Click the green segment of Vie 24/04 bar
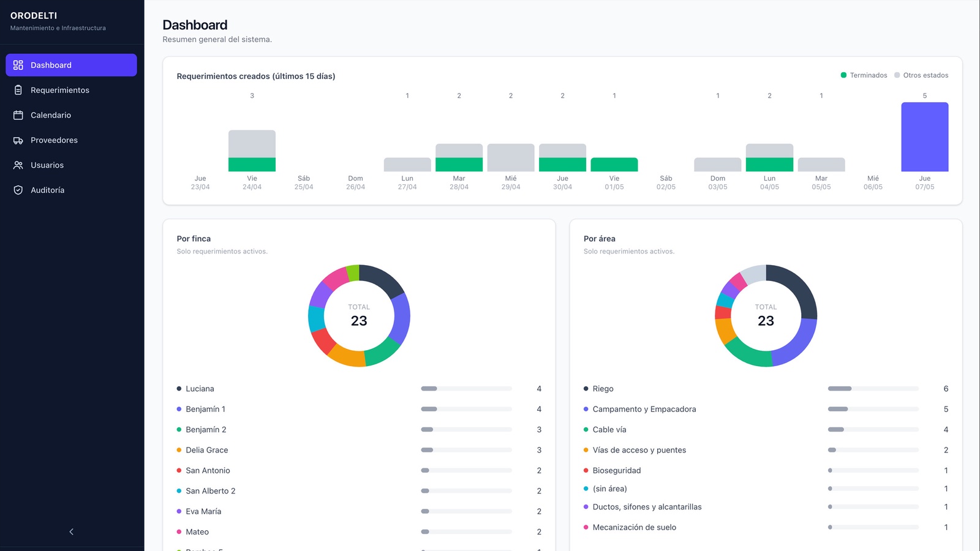980x551 pixels. pyautogui.click(x=252, y=164)
